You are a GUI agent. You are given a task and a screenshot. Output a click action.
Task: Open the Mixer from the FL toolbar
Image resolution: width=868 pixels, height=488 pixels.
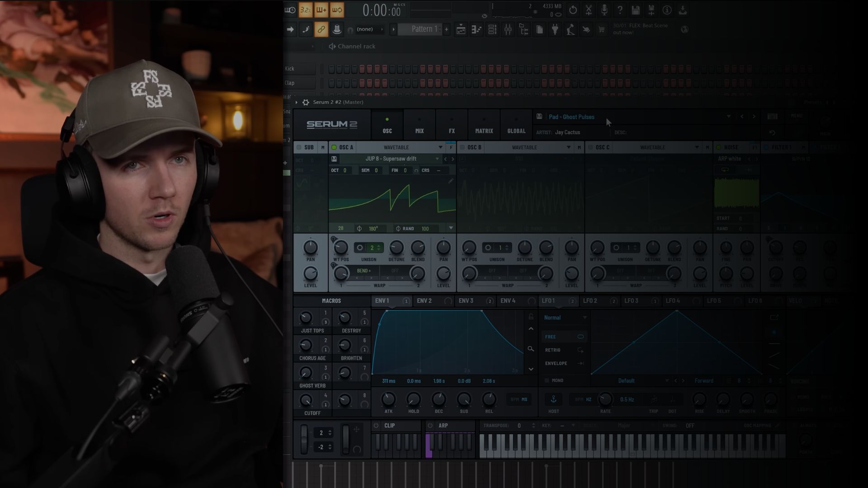pos(508,30)
